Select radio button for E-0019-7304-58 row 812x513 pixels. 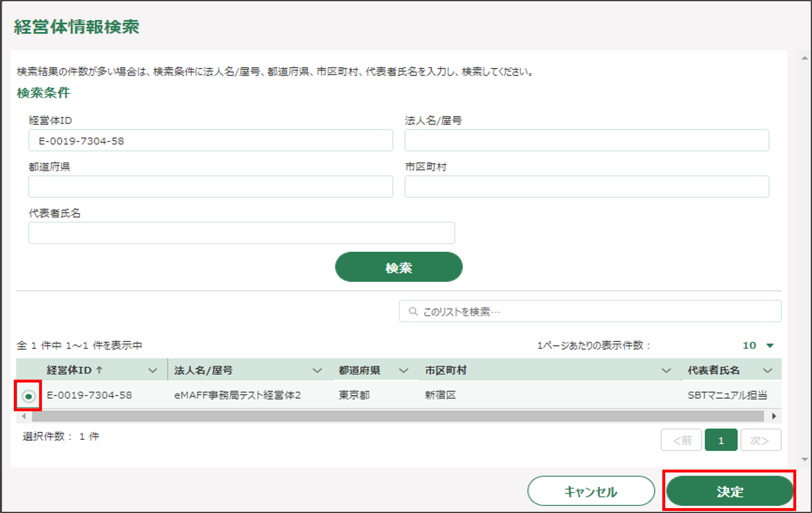coord(29,396)
